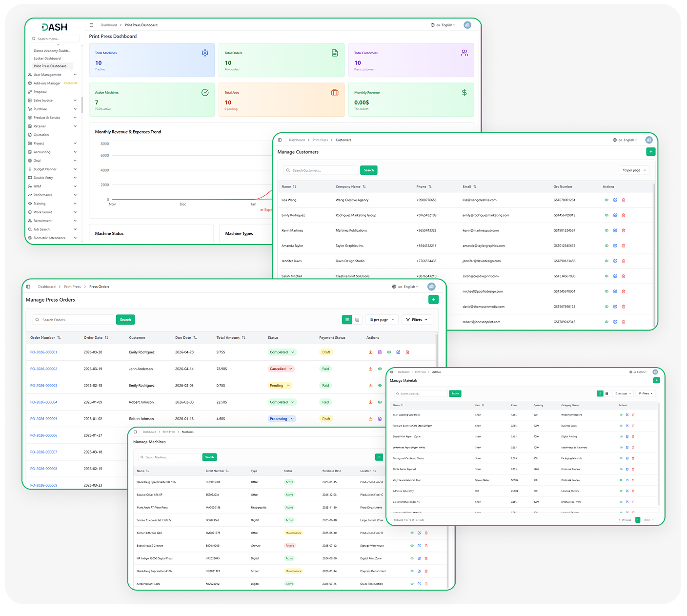The height and width of the screenshot is (616, 687).
Task: View the HP Indigo 12000 Digital Press machine
Action: pos(412,558)
